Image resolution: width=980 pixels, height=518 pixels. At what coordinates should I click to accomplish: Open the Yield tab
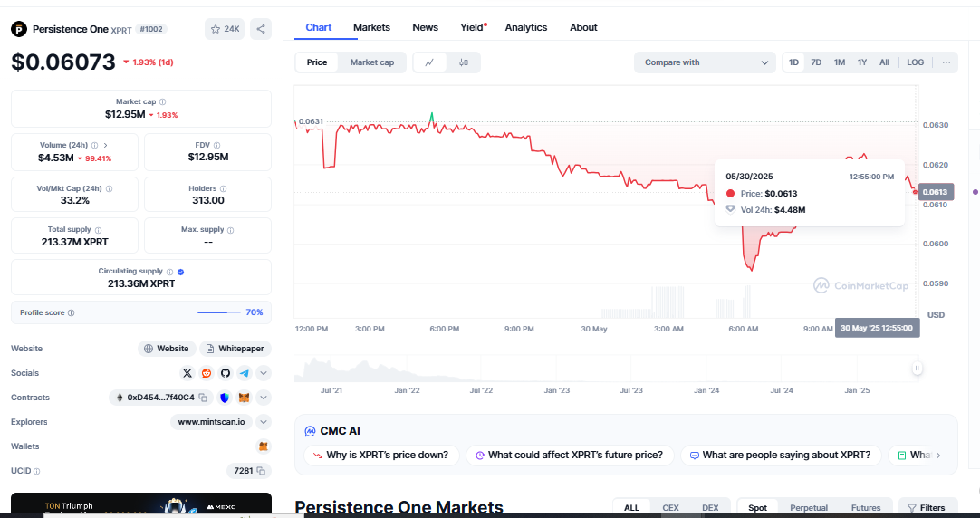(x=472, y=27)
